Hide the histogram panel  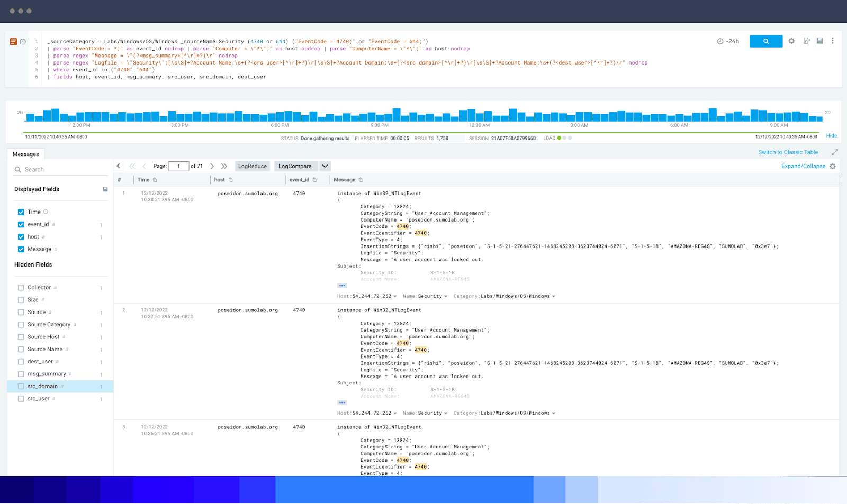831,136
